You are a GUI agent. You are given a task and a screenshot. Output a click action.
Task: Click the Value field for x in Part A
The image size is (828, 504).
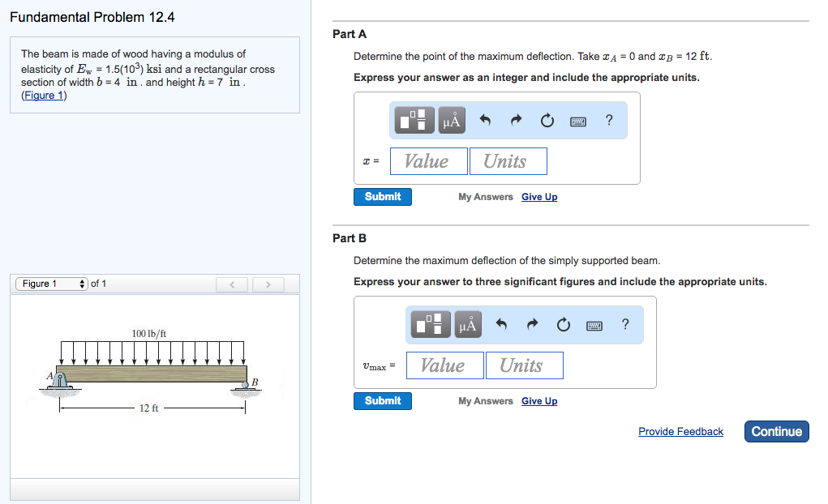(428, 161)
